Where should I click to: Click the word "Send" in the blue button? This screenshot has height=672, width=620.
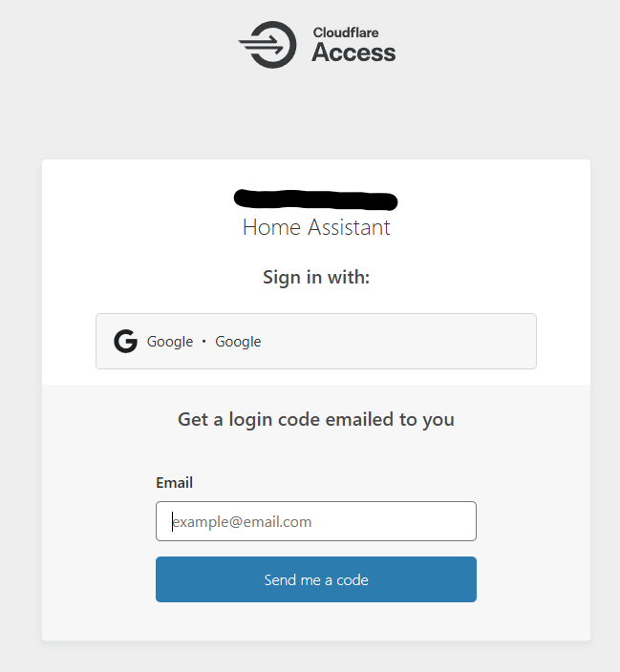(x=280, y=579)
